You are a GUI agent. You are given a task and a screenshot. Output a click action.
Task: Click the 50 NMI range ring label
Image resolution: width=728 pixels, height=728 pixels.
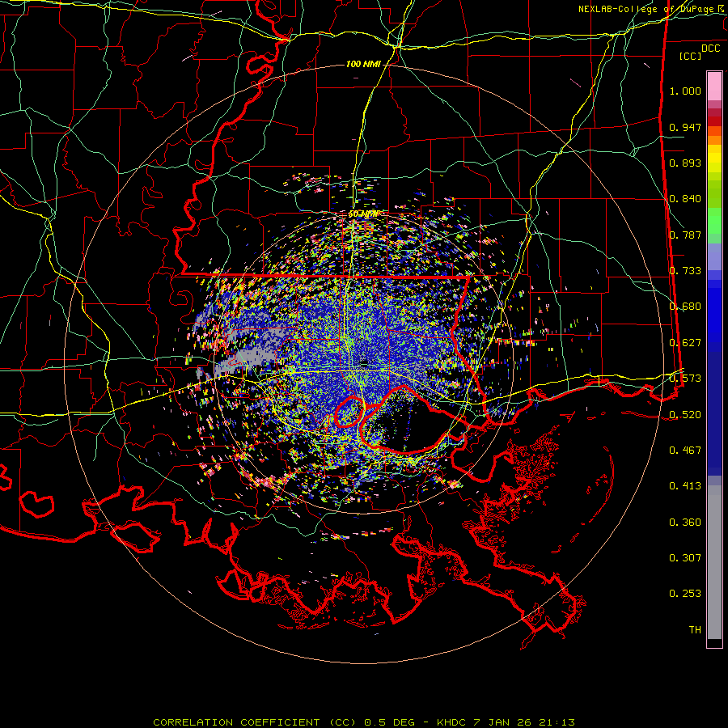tap(363, 214)
